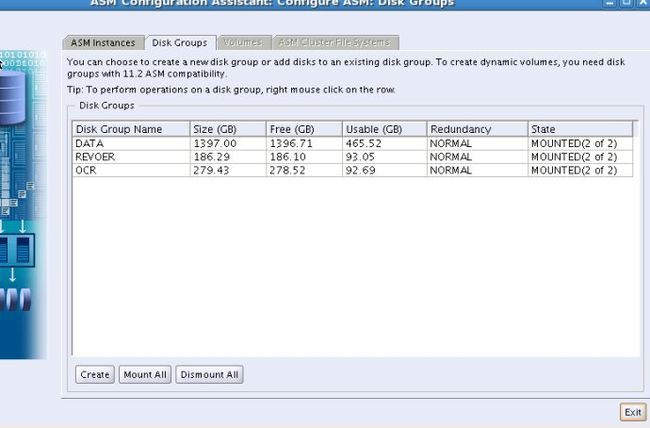Exit the ASM Configuration Assistant
The height and width of the screenshot is (428, 650).
pyautogui.click(x=633, y=412)
